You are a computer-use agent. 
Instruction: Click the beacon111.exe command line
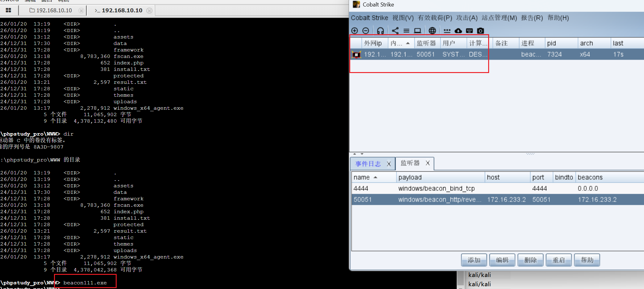pyautogui.click(x=85, y=283)
